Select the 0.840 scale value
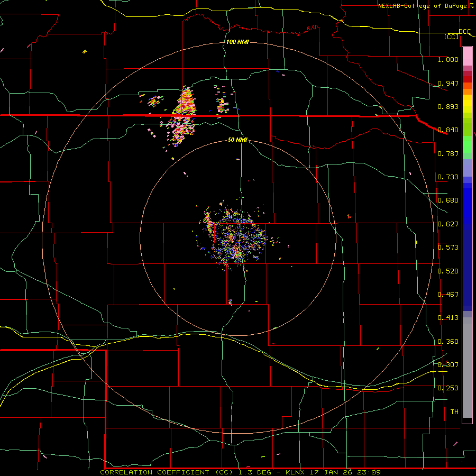The height and width of the screenshot is (476, 476). pos(448,130)
